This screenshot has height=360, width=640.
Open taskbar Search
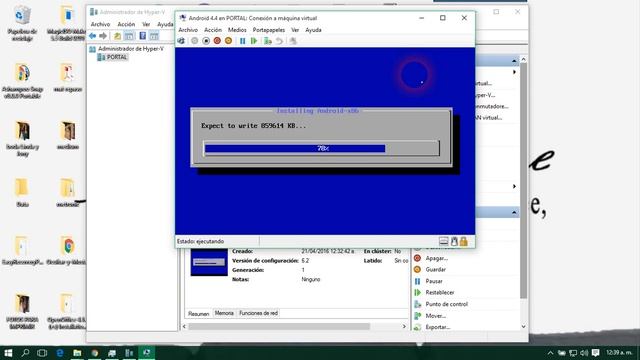pos(25,353)
